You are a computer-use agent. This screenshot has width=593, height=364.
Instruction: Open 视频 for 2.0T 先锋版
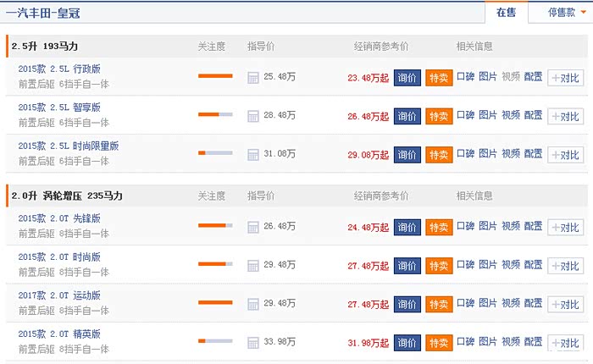click(x=511, y=226)
